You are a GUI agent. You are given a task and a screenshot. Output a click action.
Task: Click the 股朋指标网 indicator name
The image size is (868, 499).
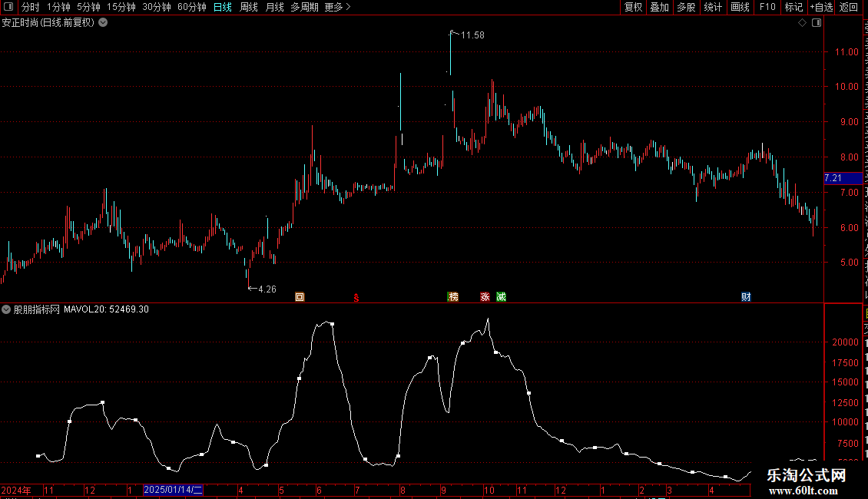[37, 309]
